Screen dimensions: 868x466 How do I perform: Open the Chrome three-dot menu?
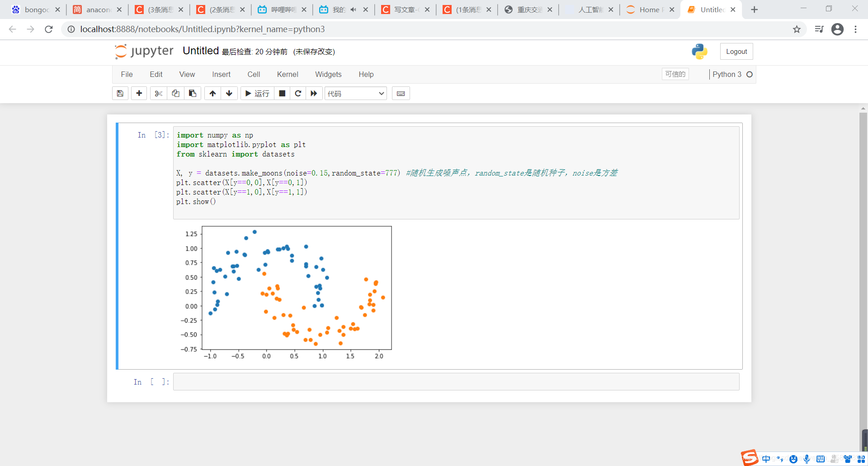click(x=855, y=29)
